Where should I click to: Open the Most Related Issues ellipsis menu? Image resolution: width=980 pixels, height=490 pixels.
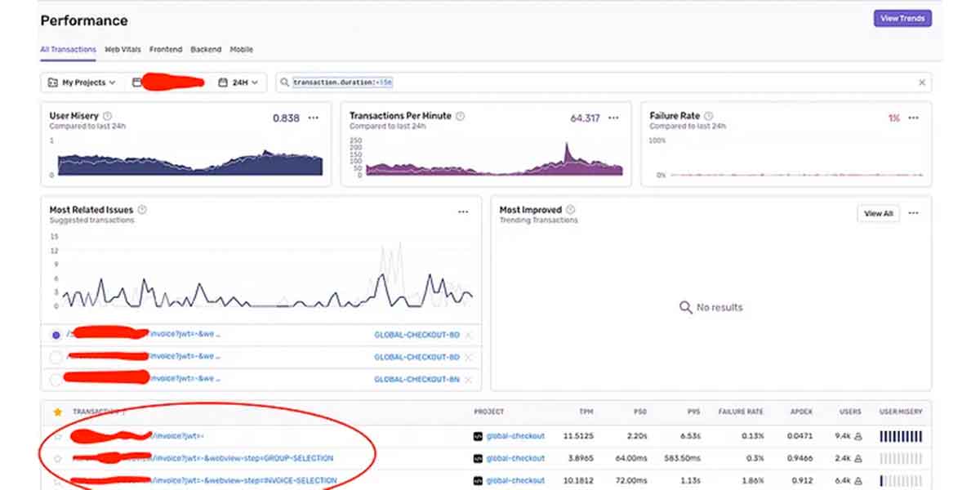[x=463, y=212]
